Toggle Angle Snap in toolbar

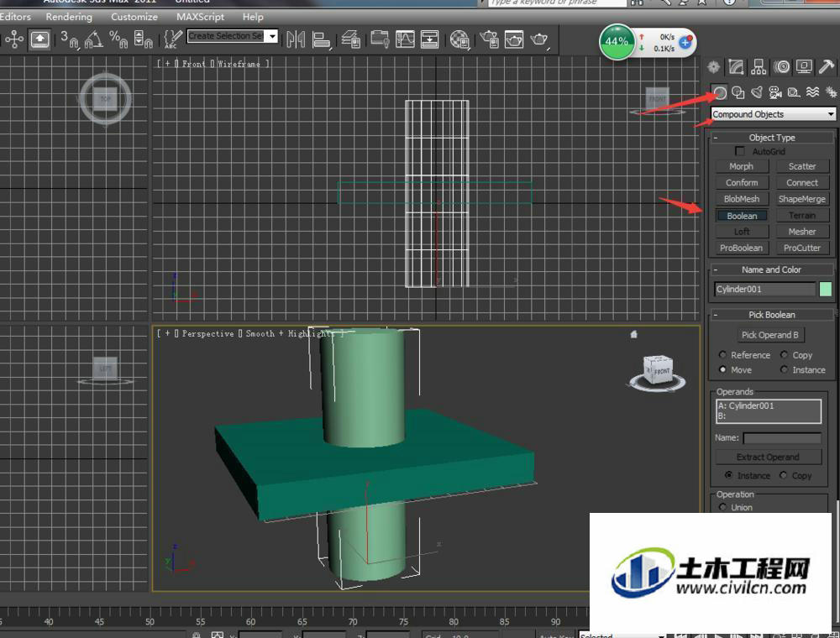click(94, 39)
